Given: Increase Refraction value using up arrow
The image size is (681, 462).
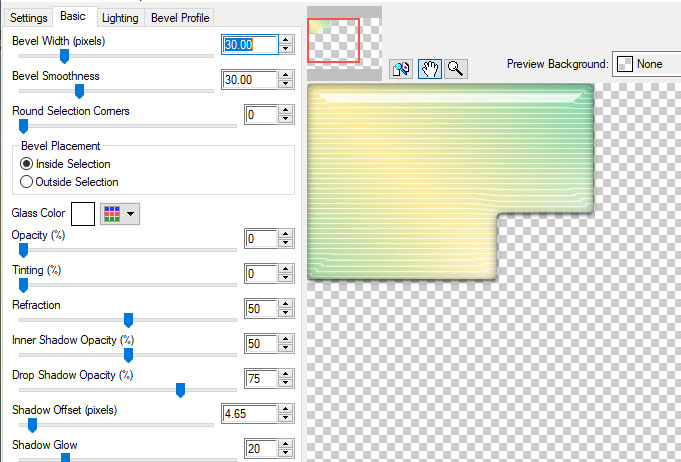Looking at the screenshot, I should [286, 304].
